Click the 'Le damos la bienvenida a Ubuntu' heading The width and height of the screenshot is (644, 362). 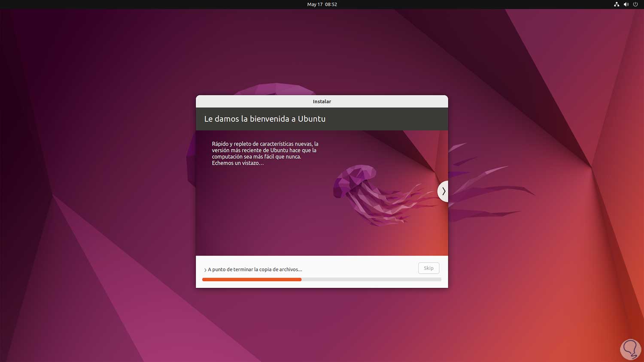(x=265, y=119)
